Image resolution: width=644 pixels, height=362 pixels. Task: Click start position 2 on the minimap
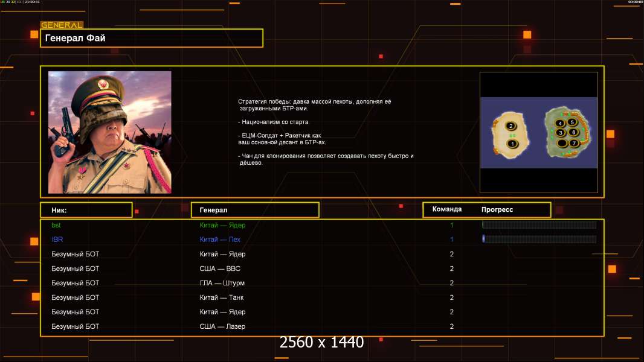point(511,126)
